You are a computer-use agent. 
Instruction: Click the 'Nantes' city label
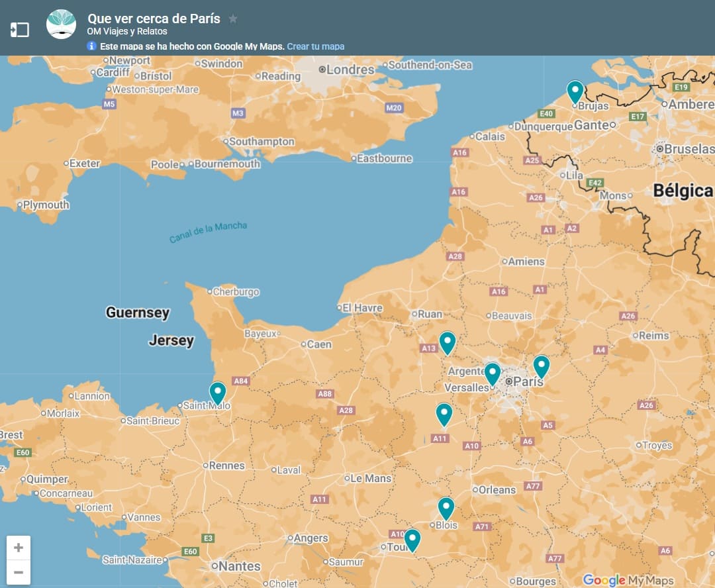click(x=240, y=566)
